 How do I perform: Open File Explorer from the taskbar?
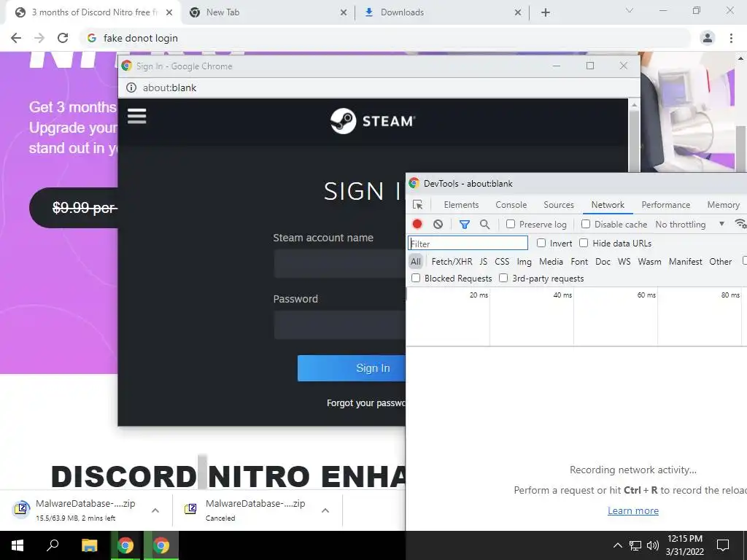click(x=89, y=545)
